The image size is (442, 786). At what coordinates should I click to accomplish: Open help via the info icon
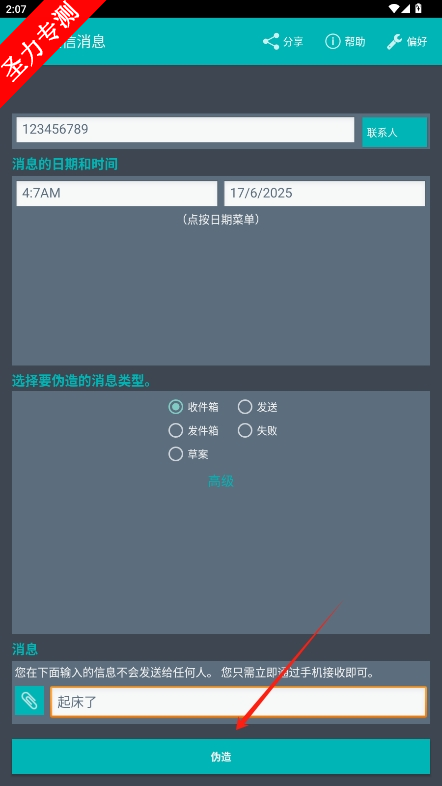(333, 42)
